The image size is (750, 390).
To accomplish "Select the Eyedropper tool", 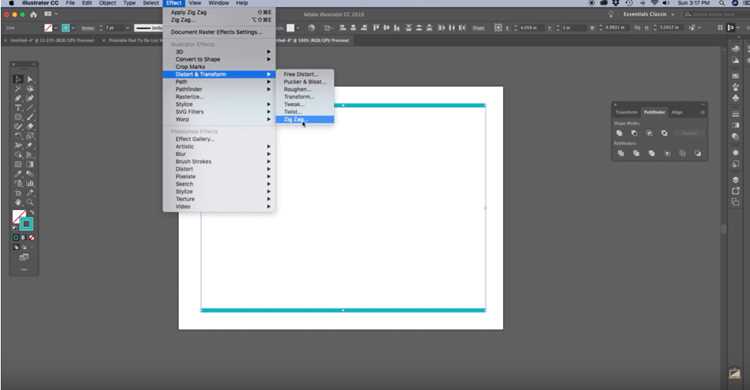I will click(x=18, y=174).
